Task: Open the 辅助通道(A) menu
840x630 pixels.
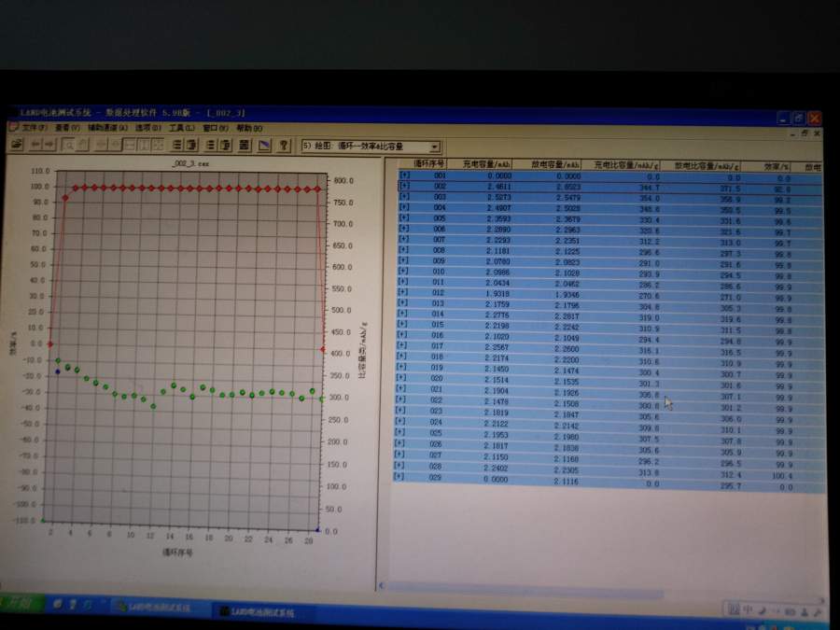Action: pos(107,128)
